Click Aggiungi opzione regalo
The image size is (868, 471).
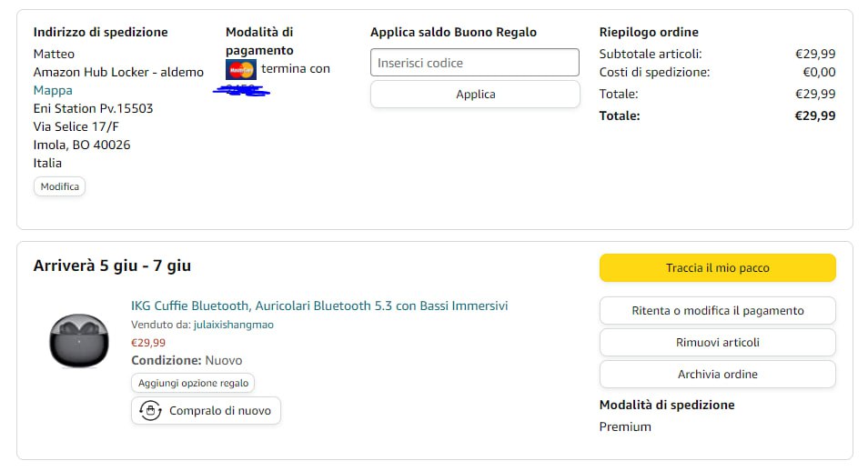coord(193,383)
